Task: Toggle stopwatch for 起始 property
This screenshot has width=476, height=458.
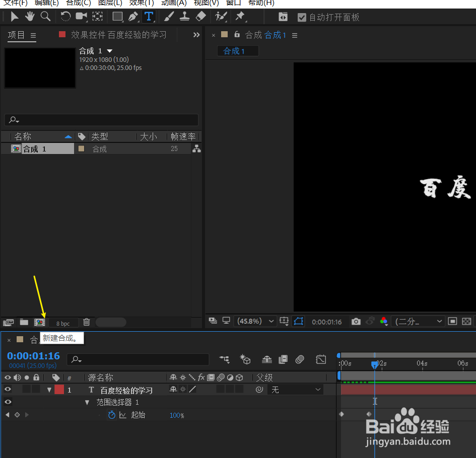Action: (x=112, y=415)
